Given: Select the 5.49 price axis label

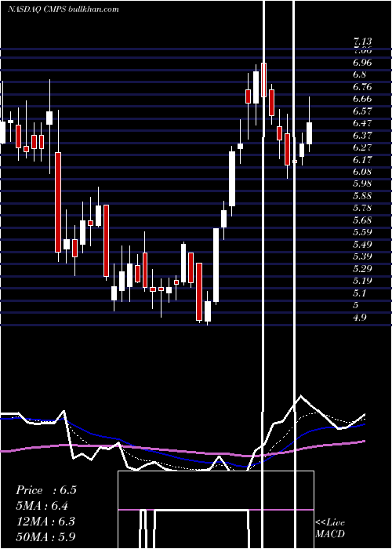Looking at the screenshot, I should [362, 244].
